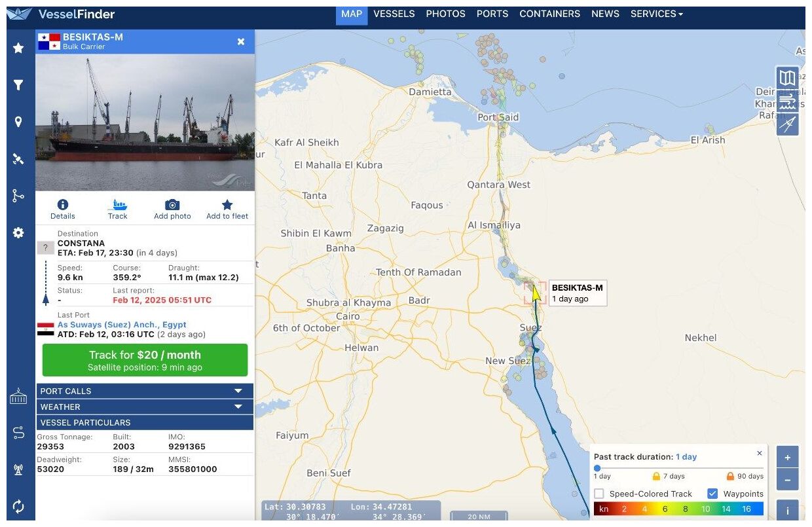Click the vessel photo thumbnail
This screenshot has height=527, width=812.
(145, 122)
